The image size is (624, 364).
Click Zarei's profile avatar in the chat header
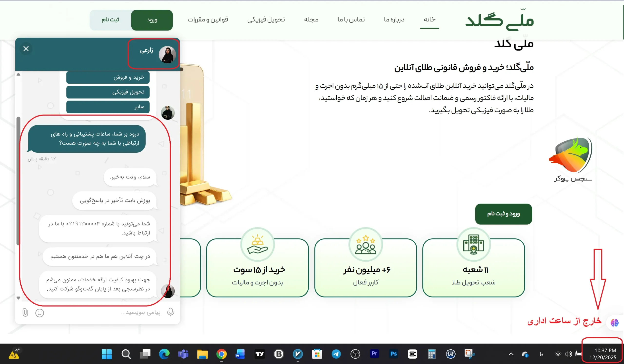pyautogui.click(x=167, y=54)
